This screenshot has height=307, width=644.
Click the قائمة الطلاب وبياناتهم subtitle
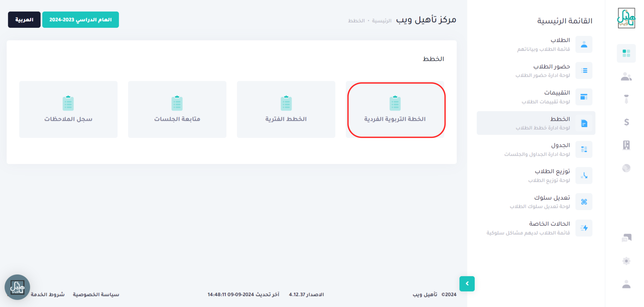point(543,49)
